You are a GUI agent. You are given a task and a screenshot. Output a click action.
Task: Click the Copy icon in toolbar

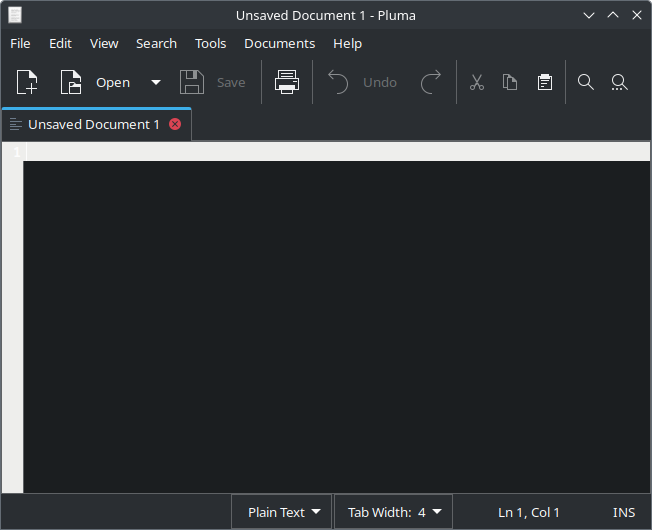pyautogui.click(x=510, y=82)
